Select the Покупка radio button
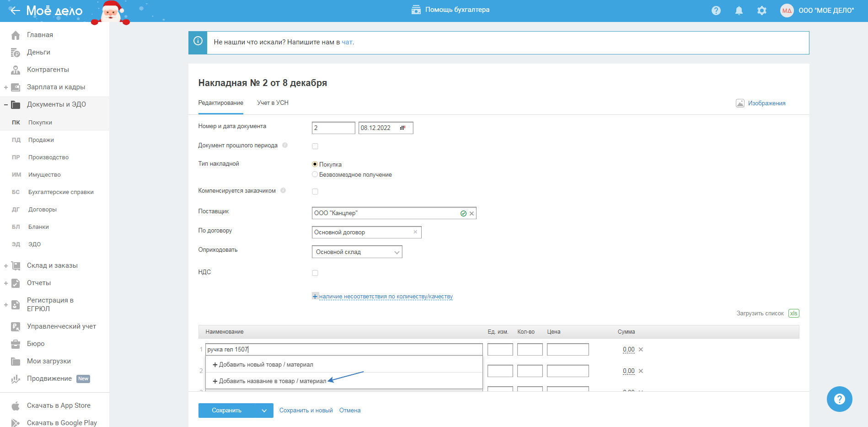 [315, 164]
